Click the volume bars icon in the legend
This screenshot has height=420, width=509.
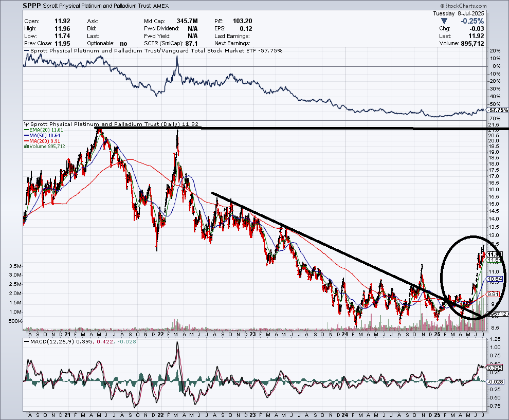pyautogui.click(x=26, y=147)
